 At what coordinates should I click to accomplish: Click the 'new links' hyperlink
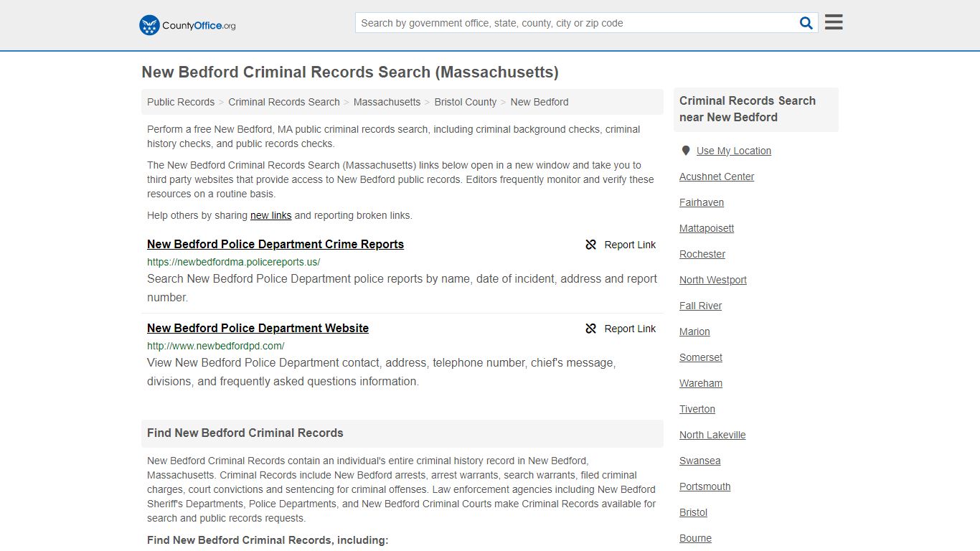(270, 215)
